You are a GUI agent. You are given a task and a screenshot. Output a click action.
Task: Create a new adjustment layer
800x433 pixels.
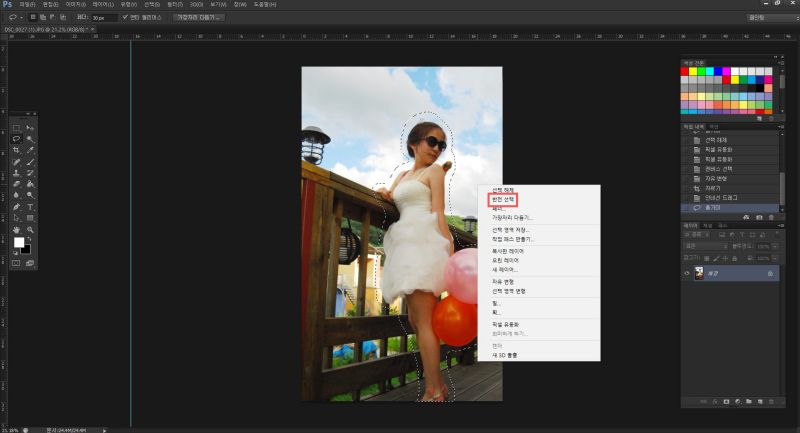(738, 402)
